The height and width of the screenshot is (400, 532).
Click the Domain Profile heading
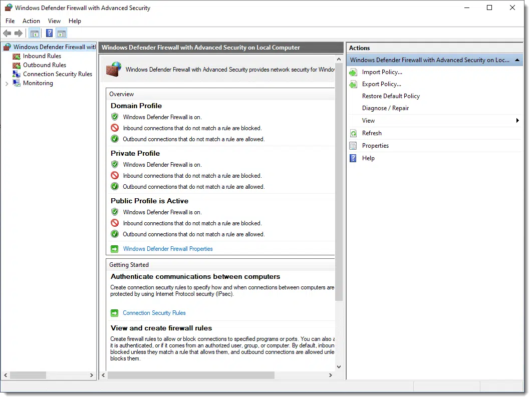pyautogui.click(x=136, y=106)
